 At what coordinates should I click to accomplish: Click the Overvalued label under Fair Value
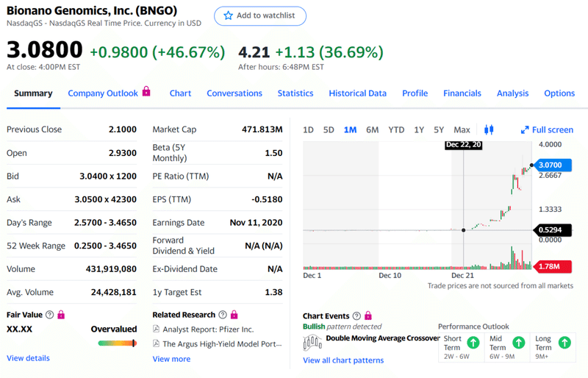(x=114, y=329)
